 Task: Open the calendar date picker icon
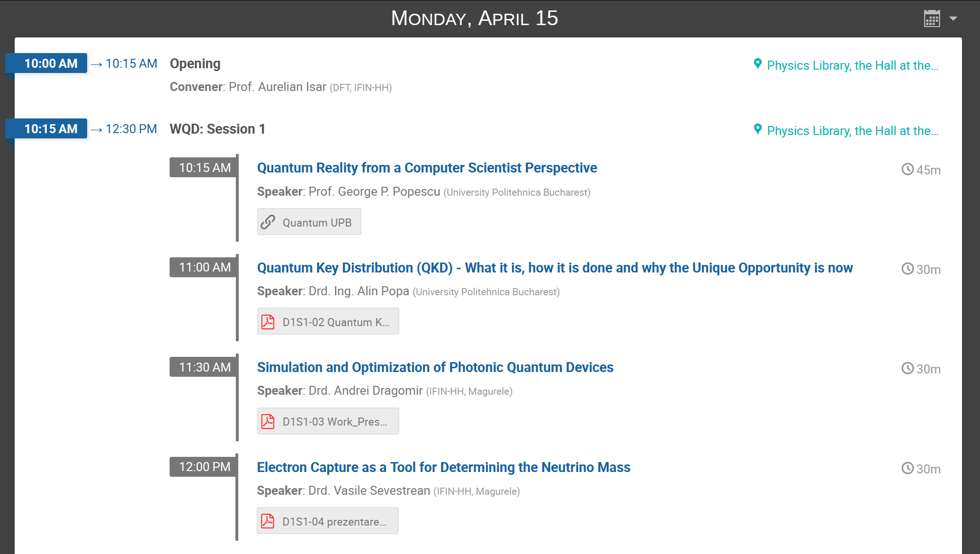(932, 18)
